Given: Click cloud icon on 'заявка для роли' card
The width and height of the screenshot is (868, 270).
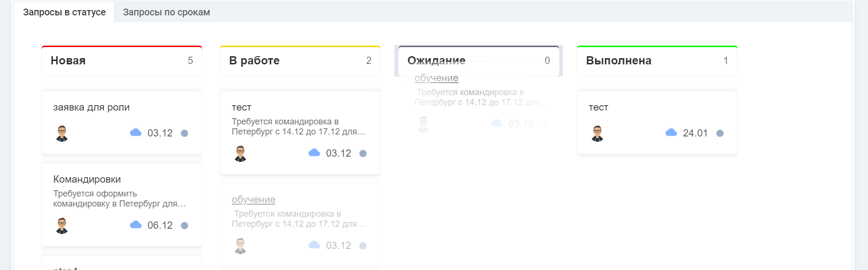Looking at the screenshot, I should pos(136,133).
